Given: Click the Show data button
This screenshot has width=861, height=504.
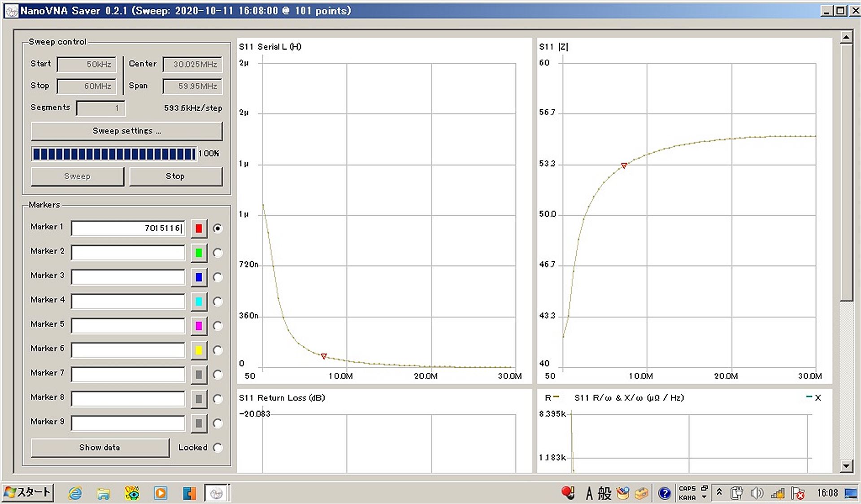Looking at the screenshot, I should point(100,448).
